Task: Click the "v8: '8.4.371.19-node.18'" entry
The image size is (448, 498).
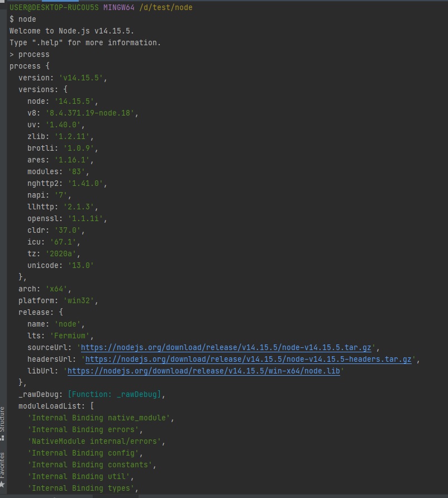Action: coord(83,113)
